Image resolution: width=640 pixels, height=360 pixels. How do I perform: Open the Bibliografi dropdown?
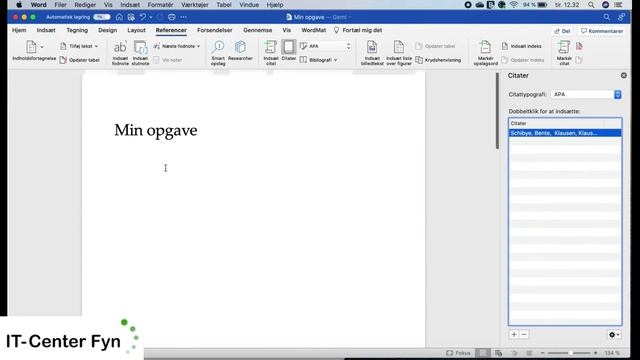coord(319,60)
